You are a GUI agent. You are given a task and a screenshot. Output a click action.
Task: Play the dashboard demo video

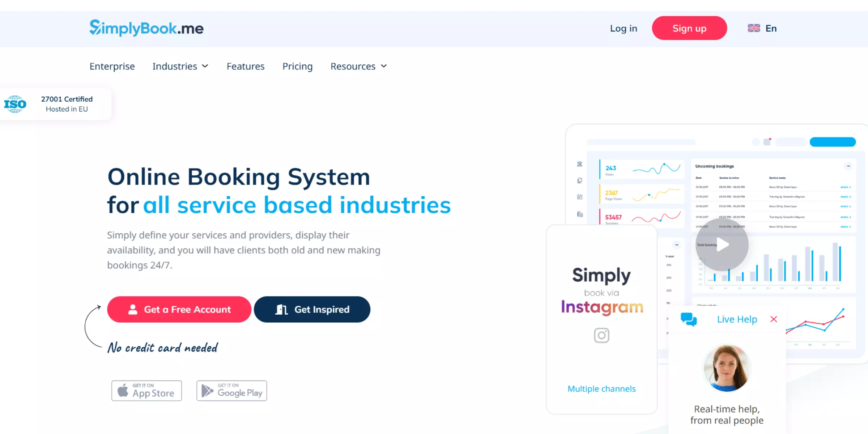(722, 245)
